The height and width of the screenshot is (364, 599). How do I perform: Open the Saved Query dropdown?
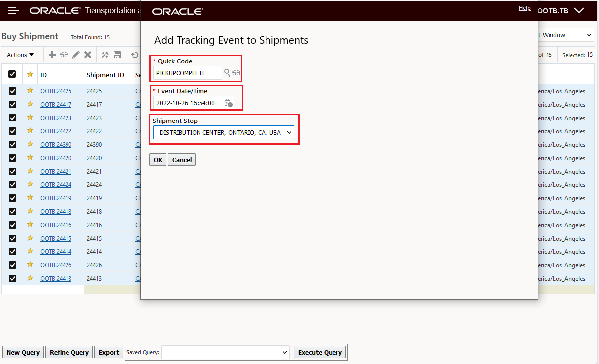pyautogui.click(x=226, y=352)
